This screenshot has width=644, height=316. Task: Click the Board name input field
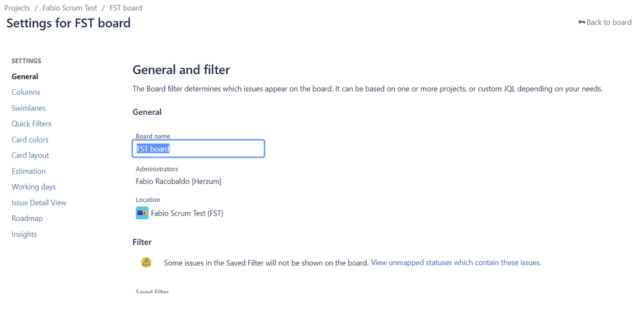(x=199, y=148)
